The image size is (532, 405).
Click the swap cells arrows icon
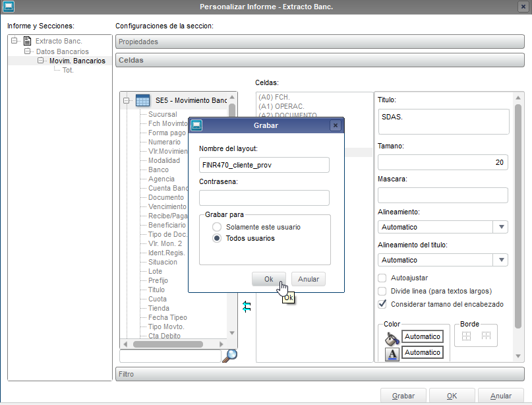coord(247,307)
